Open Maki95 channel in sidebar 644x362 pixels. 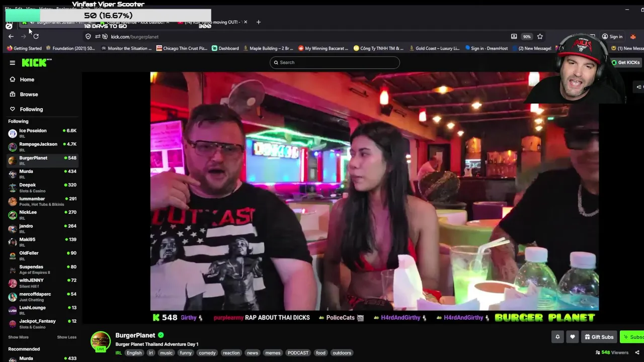42,242
